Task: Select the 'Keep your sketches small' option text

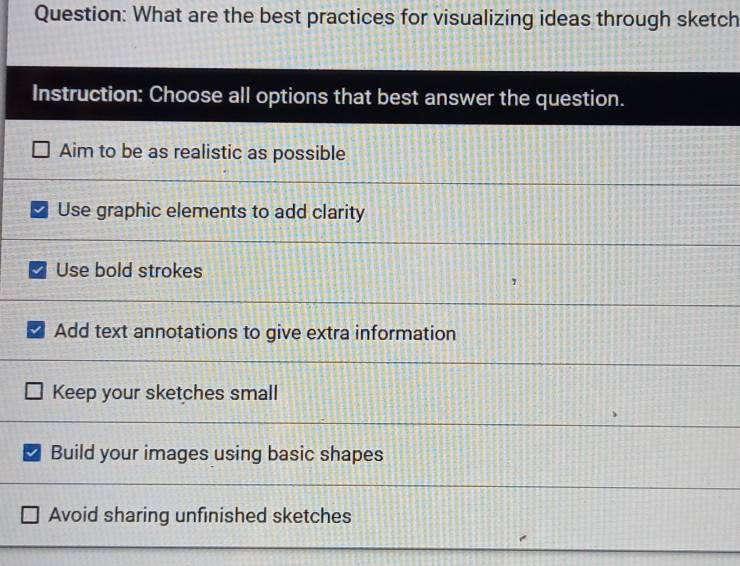Action: (x=164, y=393)
